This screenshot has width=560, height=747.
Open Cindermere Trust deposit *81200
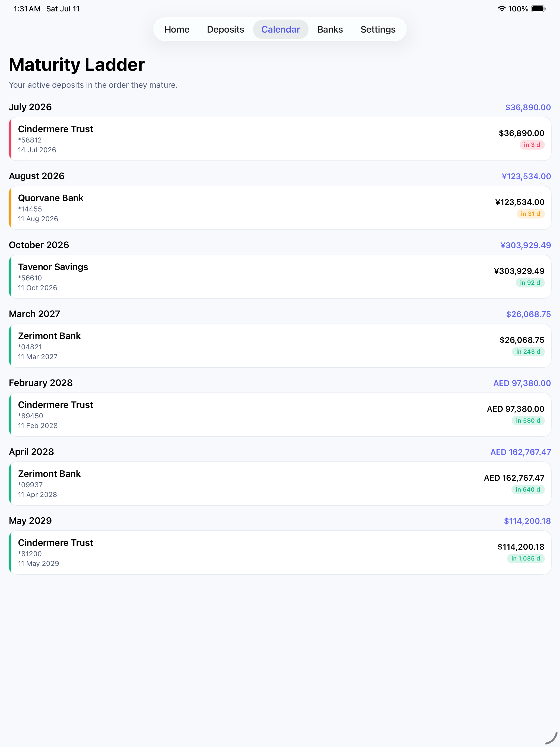tap(280, 552)
